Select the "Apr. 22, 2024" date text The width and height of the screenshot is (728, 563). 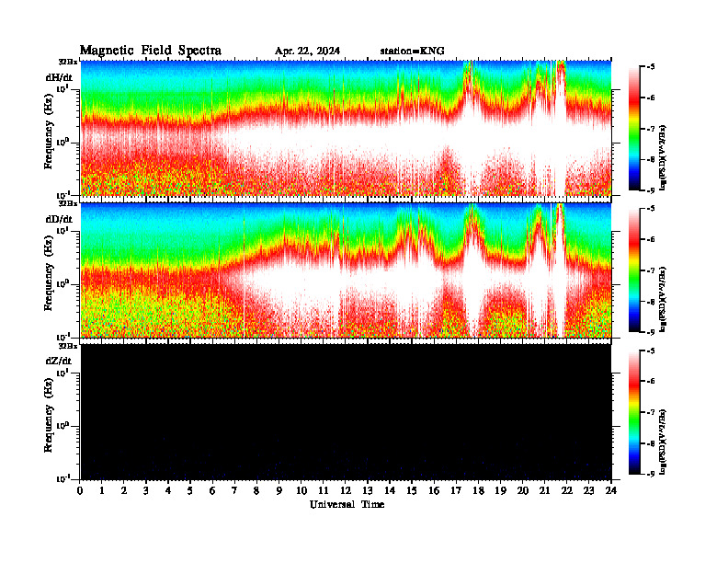[307, 52]
